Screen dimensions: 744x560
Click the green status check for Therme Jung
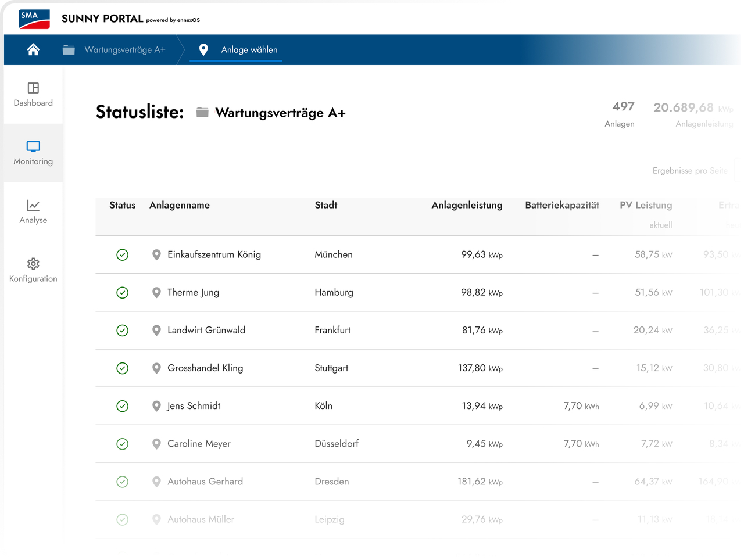(123, 293)
